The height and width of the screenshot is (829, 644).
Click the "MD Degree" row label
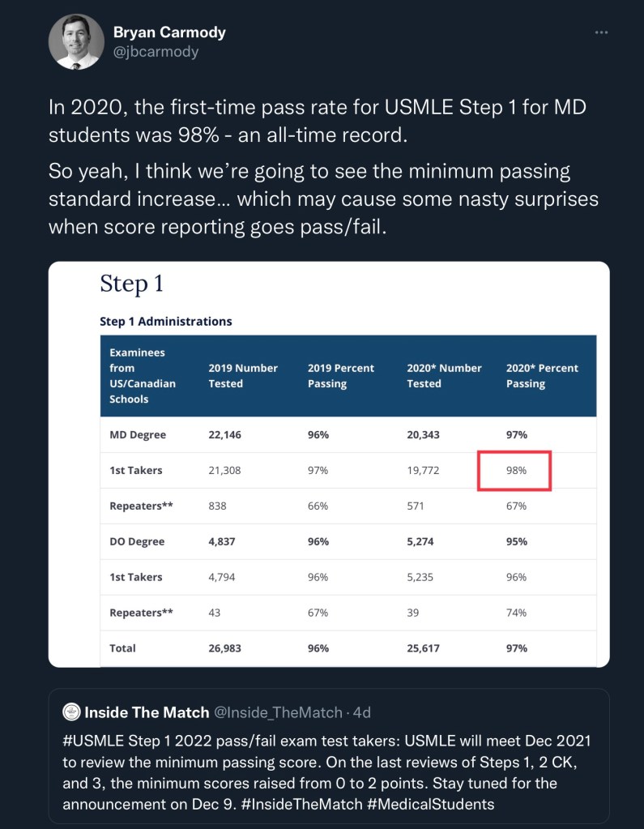138,435
